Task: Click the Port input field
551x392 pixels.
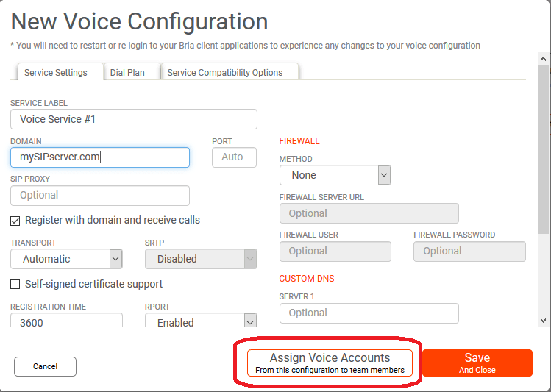Action: (234, 157)
